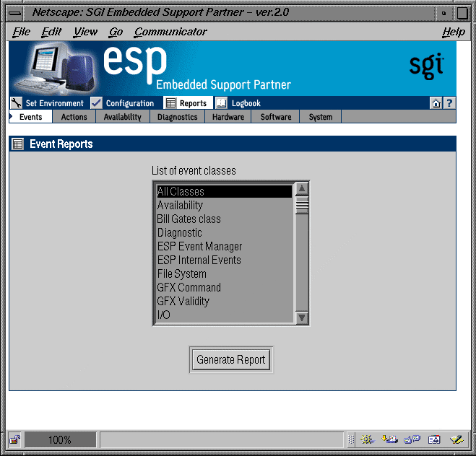The height and width of the screenshot is (456, 476).
Task: Open Composer icon in component bar
Action: click(x=456, y=439)
